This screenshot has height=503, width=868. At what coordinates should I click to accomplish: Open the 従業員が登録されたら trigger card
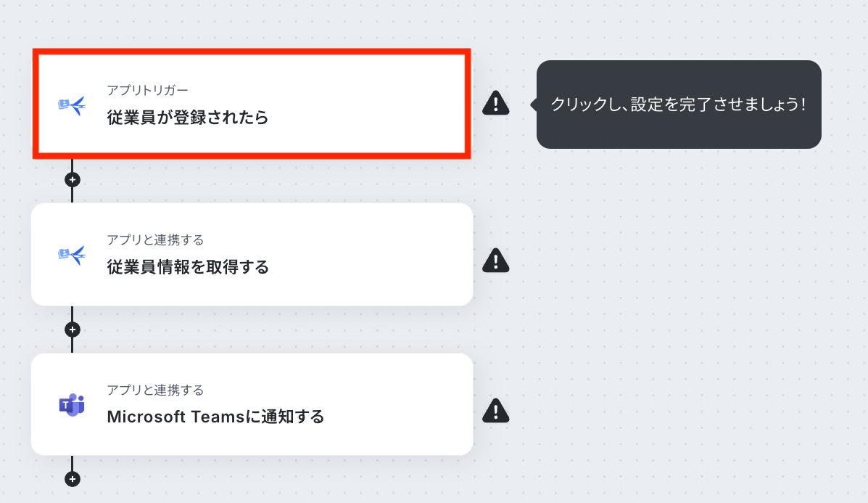(252, 104)
